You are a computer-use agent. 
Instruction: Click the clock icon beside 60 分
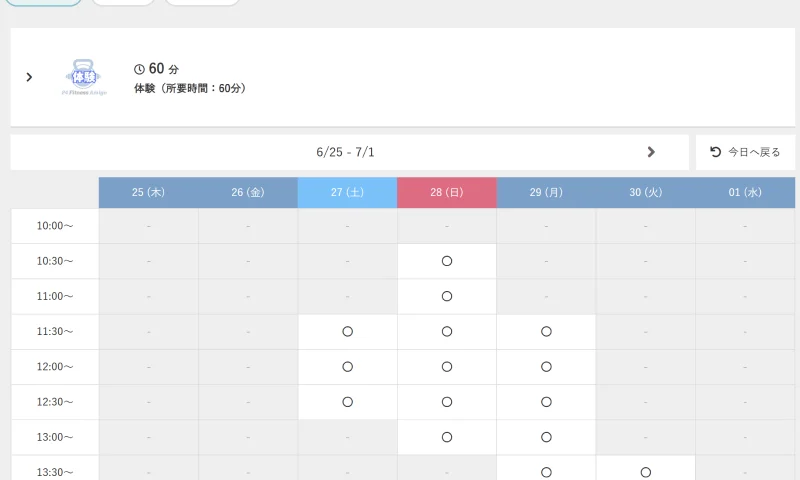tap(139, 69)
